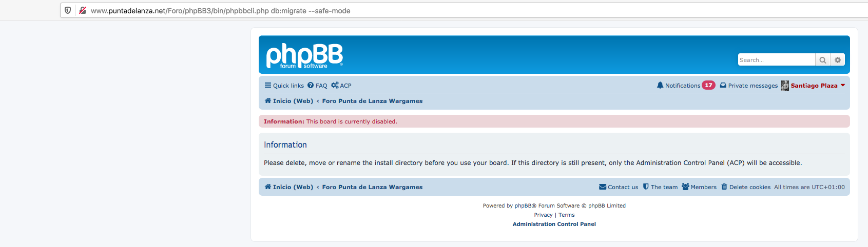
Task: Open the ACP link in navbar
Action: pyautogui.click(x=341, y=86)
